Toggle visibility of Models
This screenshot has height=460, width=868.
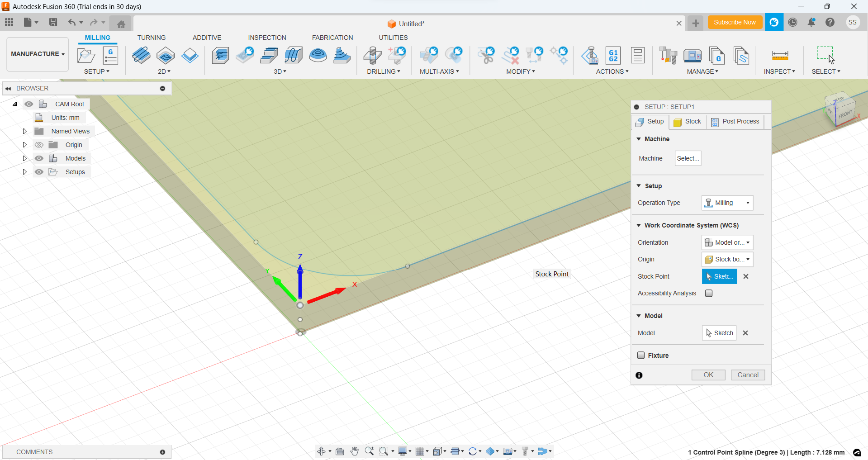(39, 158)
